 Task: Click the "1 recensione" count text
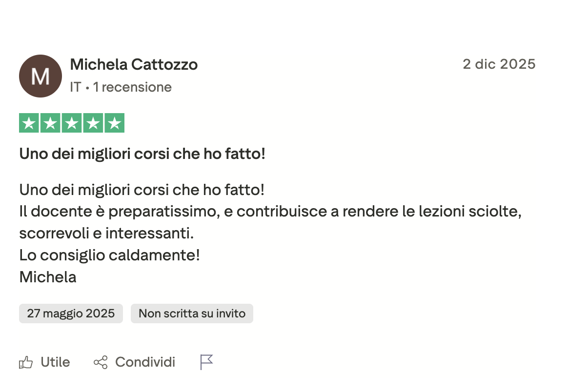click(x=132, y=87)
